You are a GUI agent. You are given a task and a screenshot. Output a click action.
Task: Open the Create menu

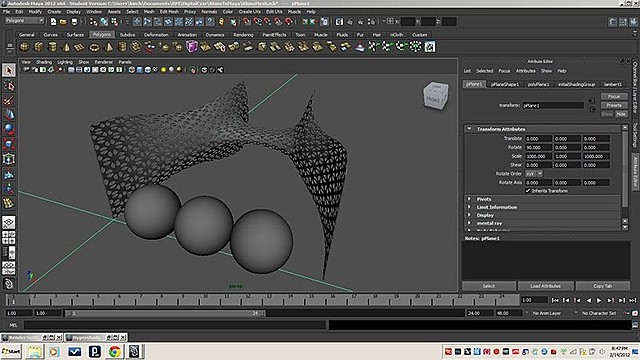coord(54,12)
